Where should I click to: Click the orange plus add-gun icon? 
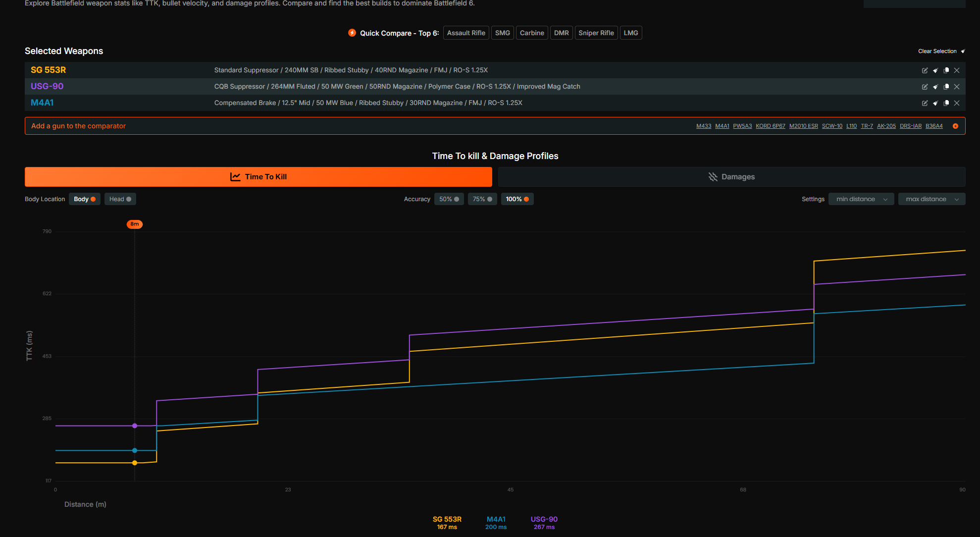pos(955,126)
